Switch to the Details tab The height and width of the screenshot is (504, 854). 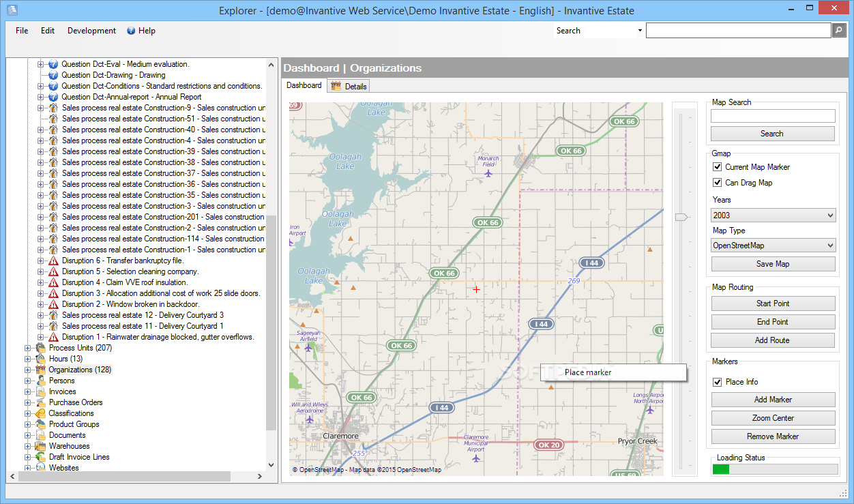point(349,86)
